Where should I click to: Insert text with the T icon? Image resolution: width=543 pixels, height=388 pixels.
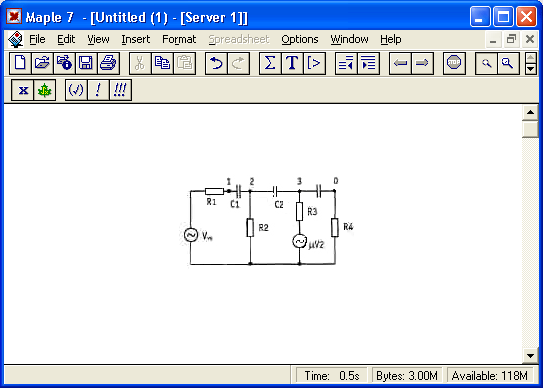(292, 63)
